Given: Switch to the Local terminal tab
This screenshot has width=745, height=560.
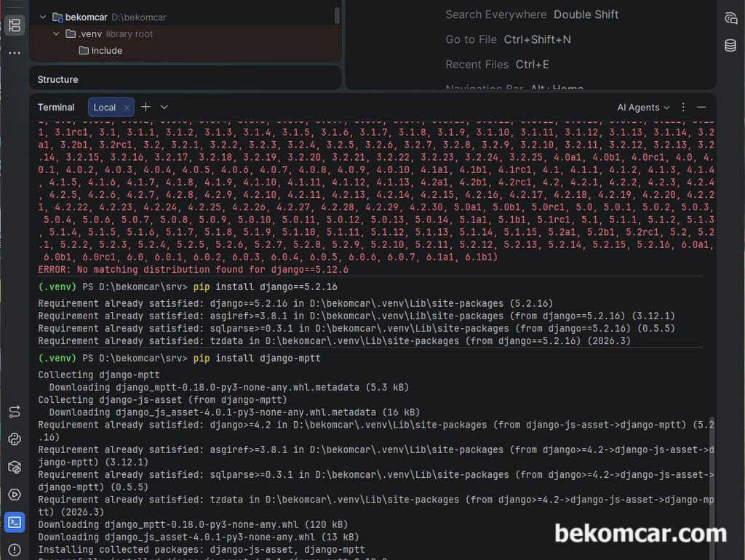Looking at the screenshot, I should 105,108.
